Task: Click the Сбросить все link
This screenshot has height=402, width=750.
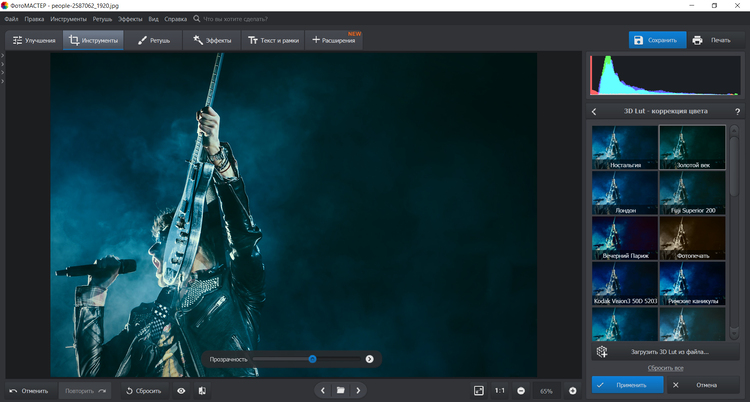Action: tap(665, 368)
